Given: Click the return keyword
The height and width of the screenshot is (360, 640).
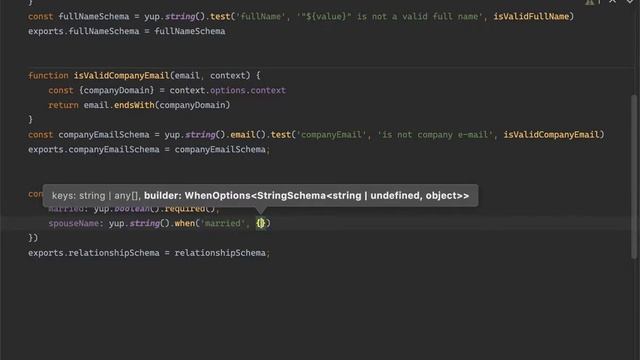Looking at the screenshot, I should 63,105.
